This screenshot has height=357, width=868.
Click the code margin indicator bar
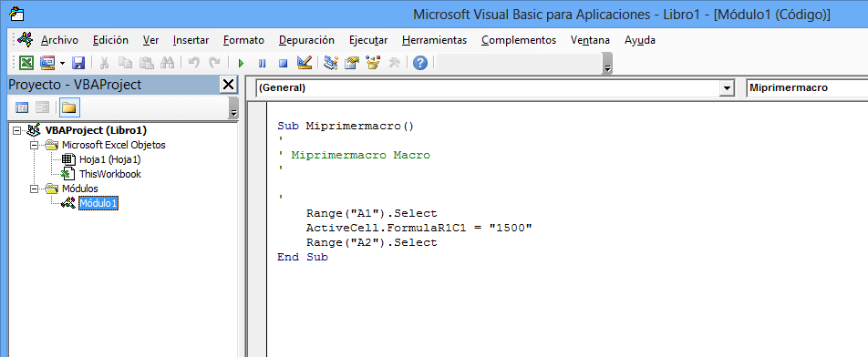257,229
